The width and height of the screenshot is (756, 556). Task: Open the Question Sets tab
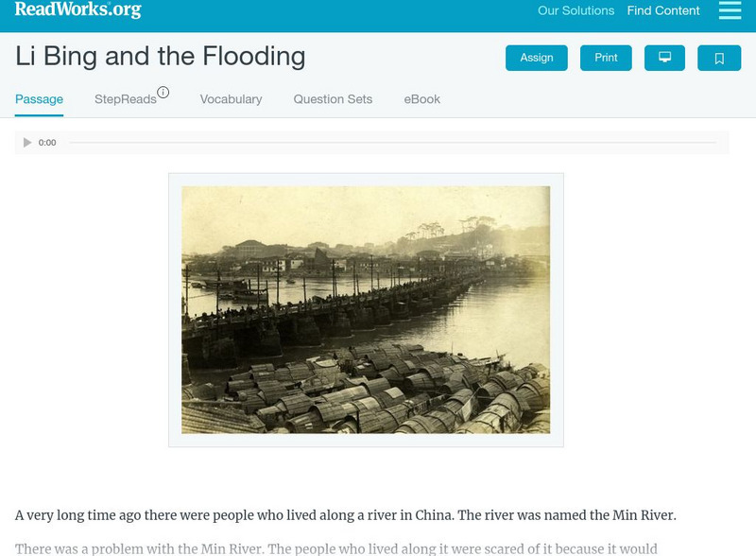pos(333,98)
